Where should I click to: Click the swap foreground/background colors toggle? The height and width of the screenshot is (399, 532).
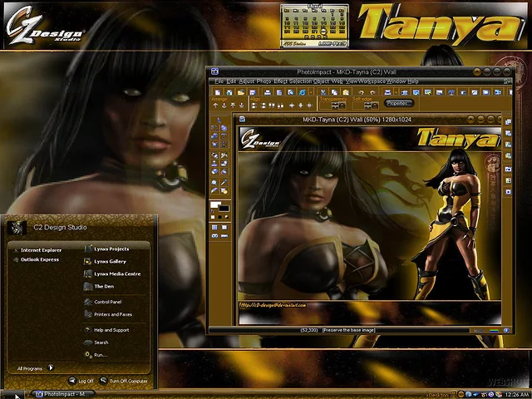(212, 210)
